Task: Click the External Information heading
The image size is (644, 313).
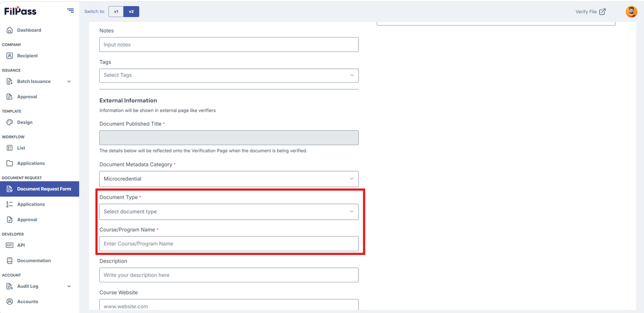Action: [x=128, y=100]
